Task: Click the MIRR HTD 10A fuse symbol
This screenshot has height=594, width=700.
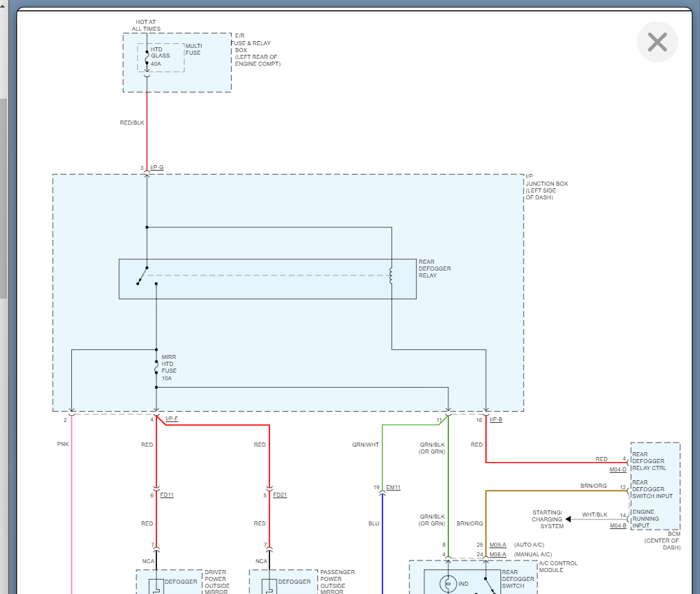Action: 156,371
